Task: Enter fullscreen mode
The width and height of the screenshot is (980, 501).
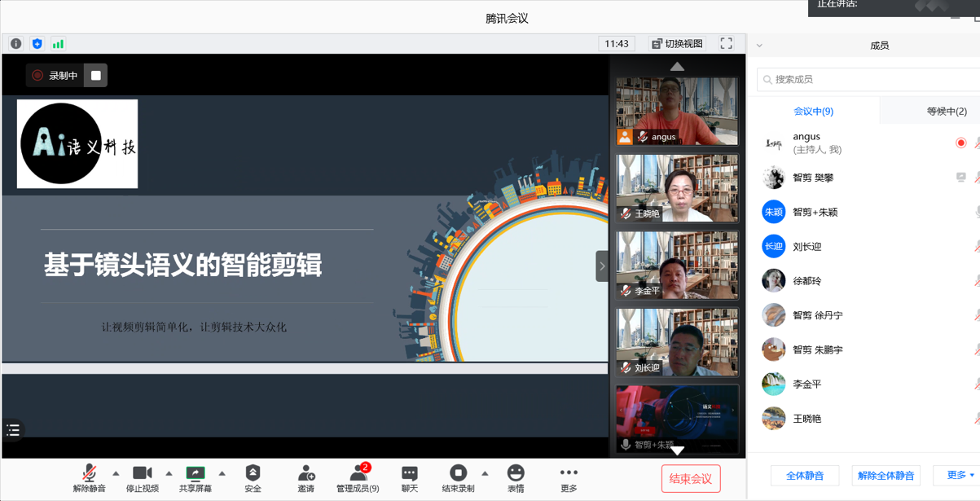Action: [726, 44]
